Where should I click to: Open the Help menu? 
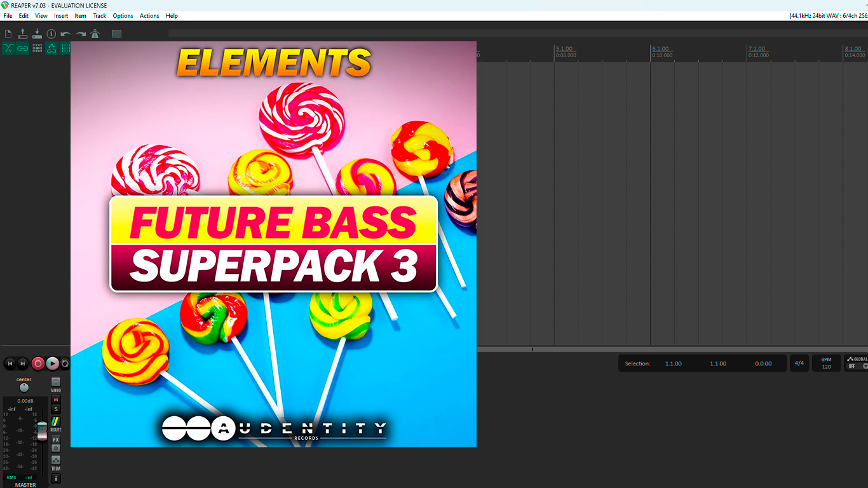coord(172,16)
